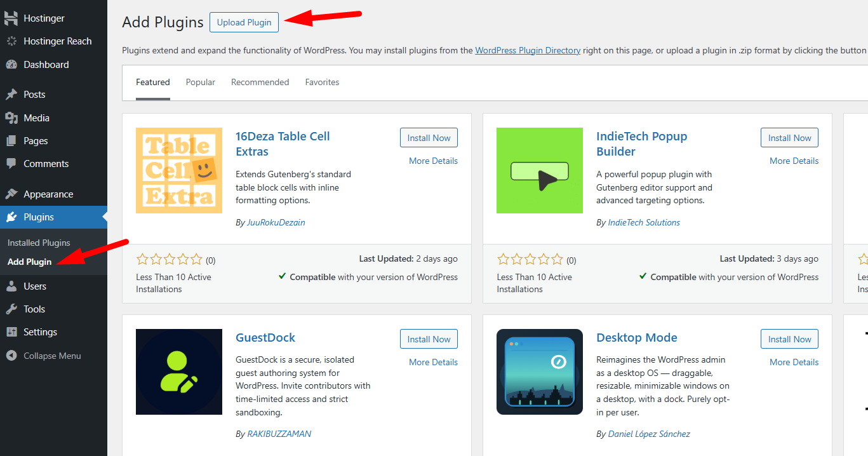
Task: Open the Appearance menu
Action: 53,194
